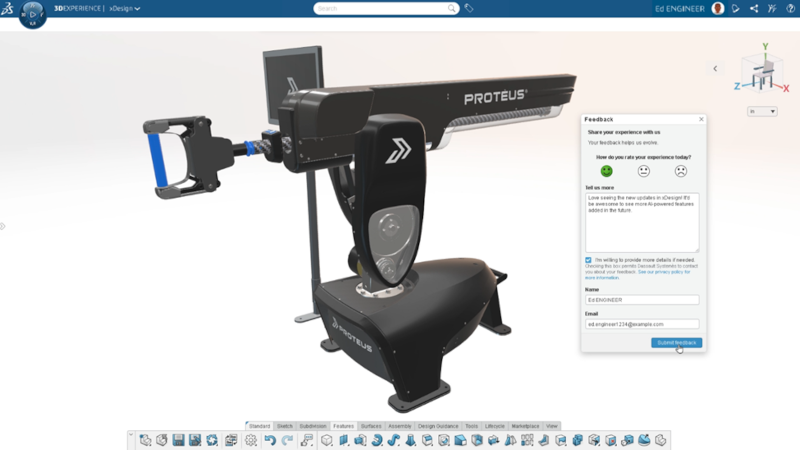
Task: Open the 3DEXPERIENCE compass
Action: (32, 13)
